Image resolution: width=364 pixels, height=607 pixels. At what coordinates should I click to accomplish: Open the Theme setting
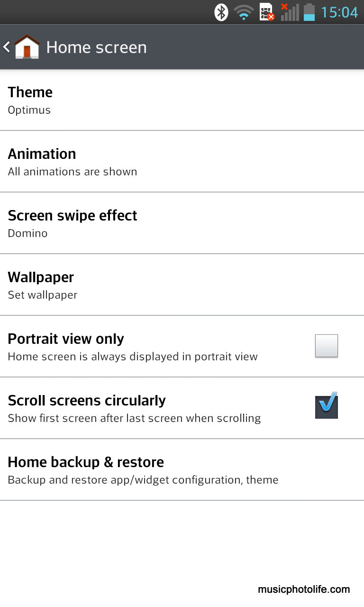[x=182, y=100]
